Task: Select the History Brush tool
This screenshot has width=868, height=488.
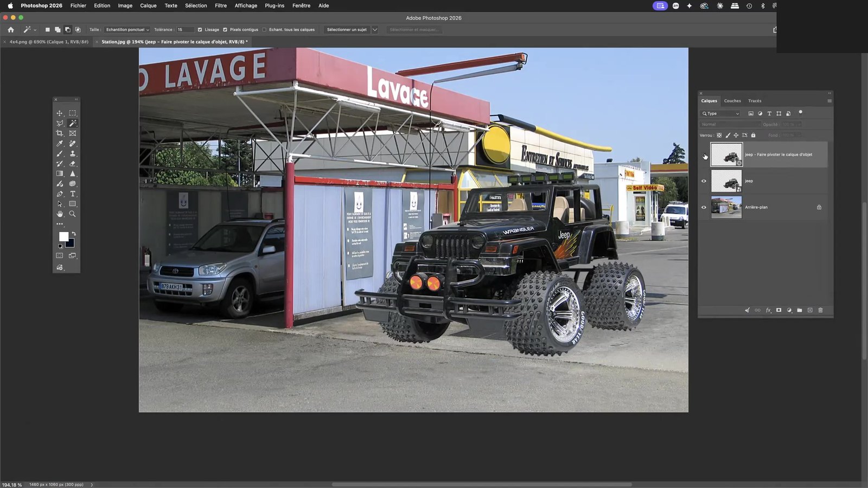Action: (x=60, y=164)
